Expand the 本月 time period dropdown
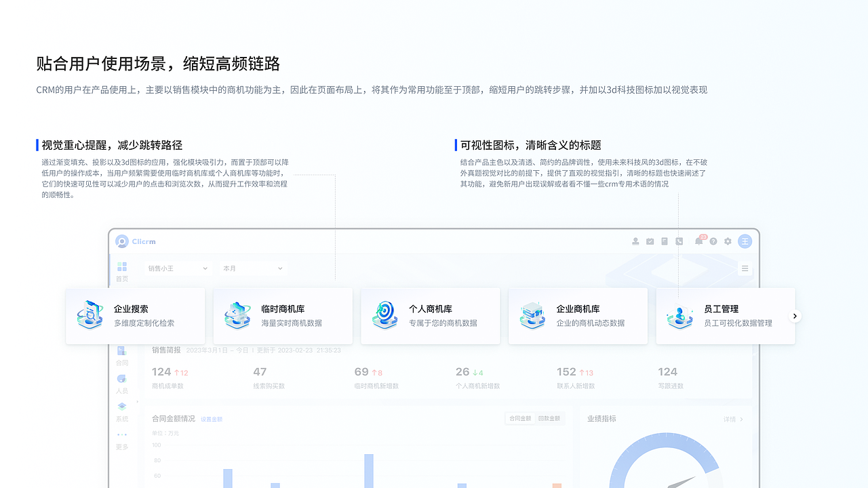 [x=252, y=268]
